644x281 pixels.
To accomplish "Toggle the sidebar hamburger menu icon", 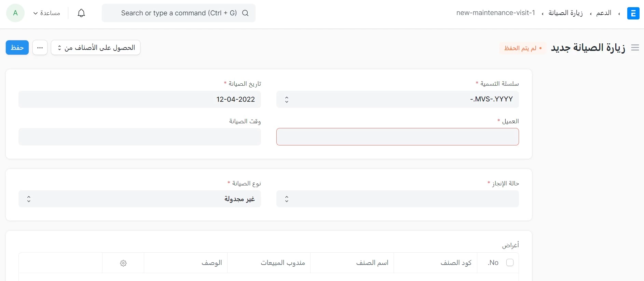I will point(635,48).
